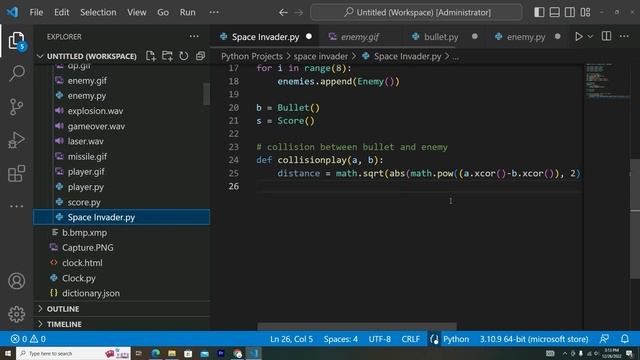Open the Search view in activity bar
640x360 pixels.
pos(16,73)
